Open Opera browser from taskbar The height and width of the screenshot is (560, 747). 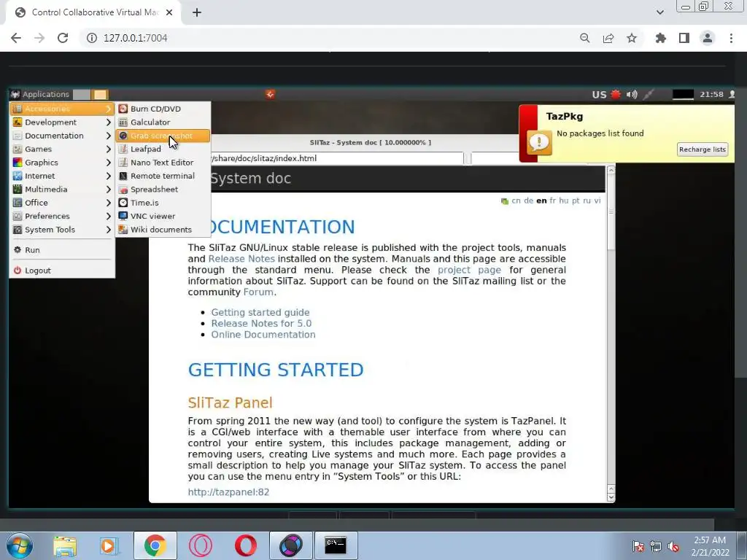pyautogui.click(x=246, y=545)
